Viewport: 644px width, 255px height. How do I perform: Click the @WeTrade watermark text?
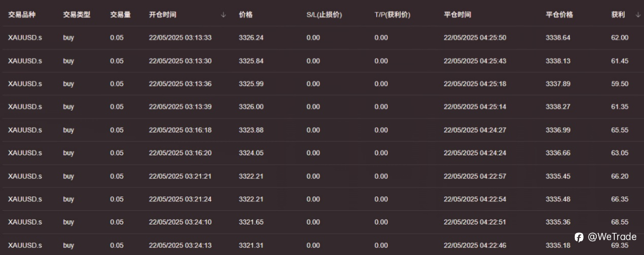coord(612,237)
